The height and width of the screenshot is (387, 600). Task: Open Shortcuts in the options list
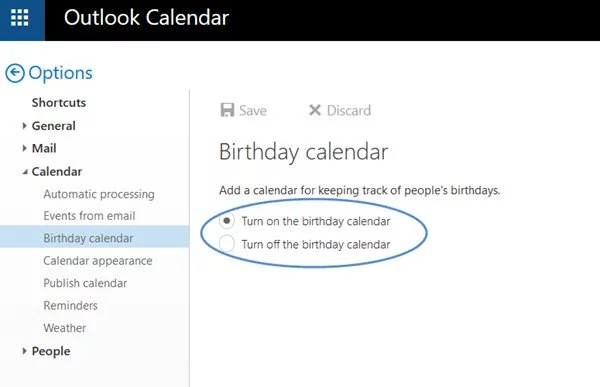(x=59, y=103)
